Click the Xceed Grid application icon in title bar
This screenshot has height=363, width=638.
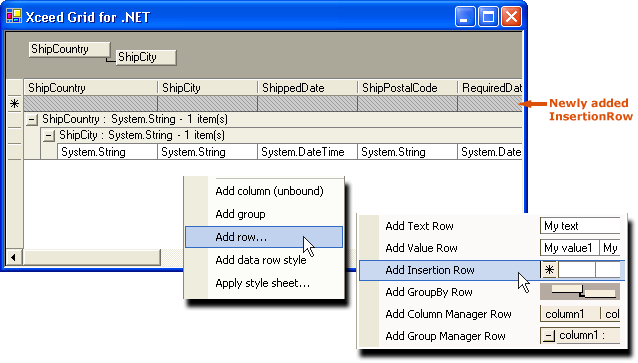[x=13, y=16]
